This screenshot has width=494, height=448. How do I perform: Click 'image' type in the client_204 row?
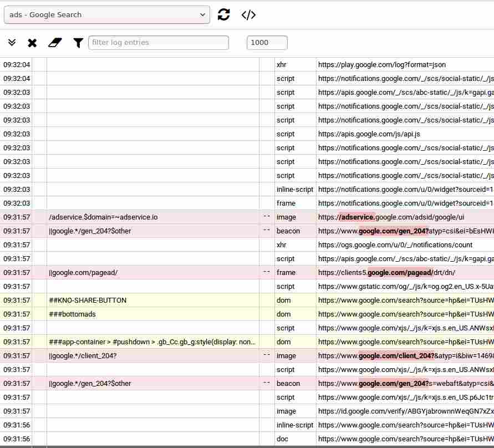[287, 356]
